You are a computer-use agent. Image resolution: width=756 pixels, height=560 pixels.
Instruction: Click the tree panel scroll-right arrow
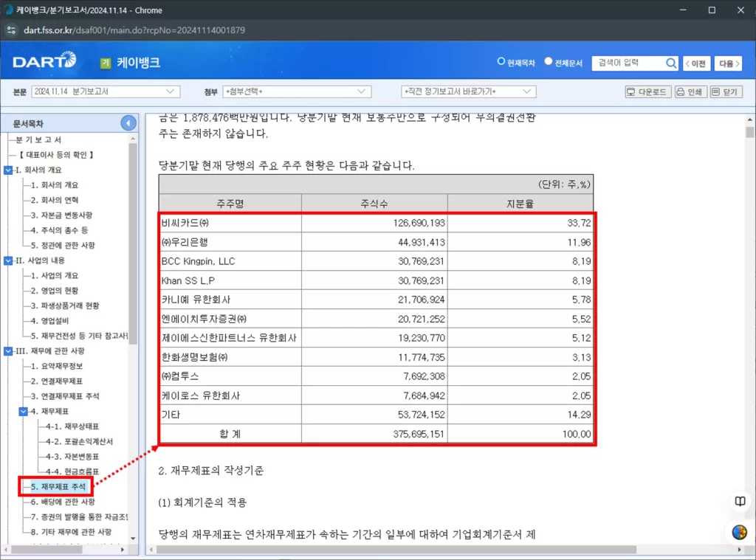pyautogui.click(x=123, y=550)
